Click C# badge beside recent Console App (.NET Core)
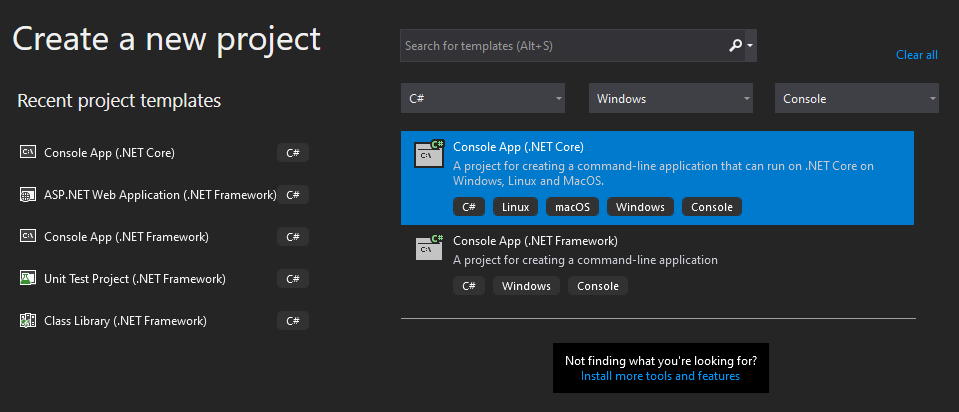 click(293, 153)
